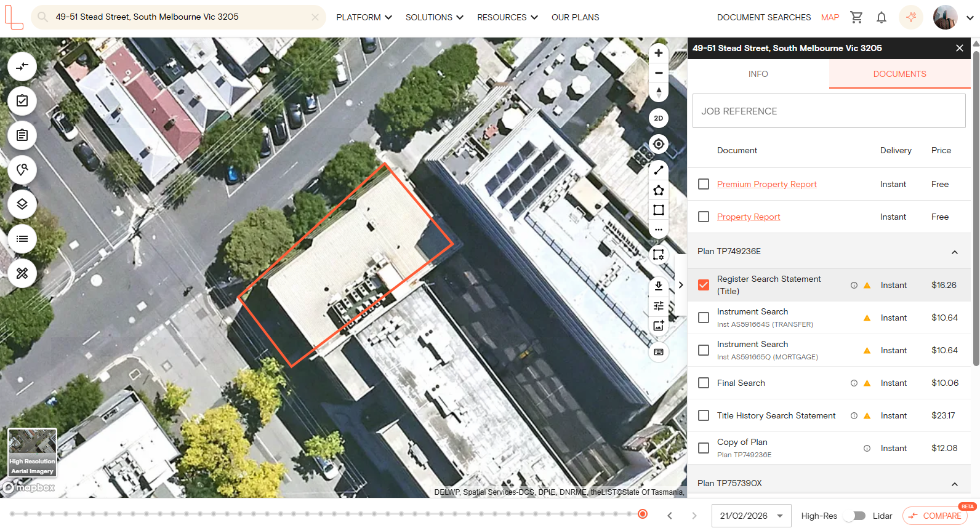Select the line measure tool

pos(659,170)
